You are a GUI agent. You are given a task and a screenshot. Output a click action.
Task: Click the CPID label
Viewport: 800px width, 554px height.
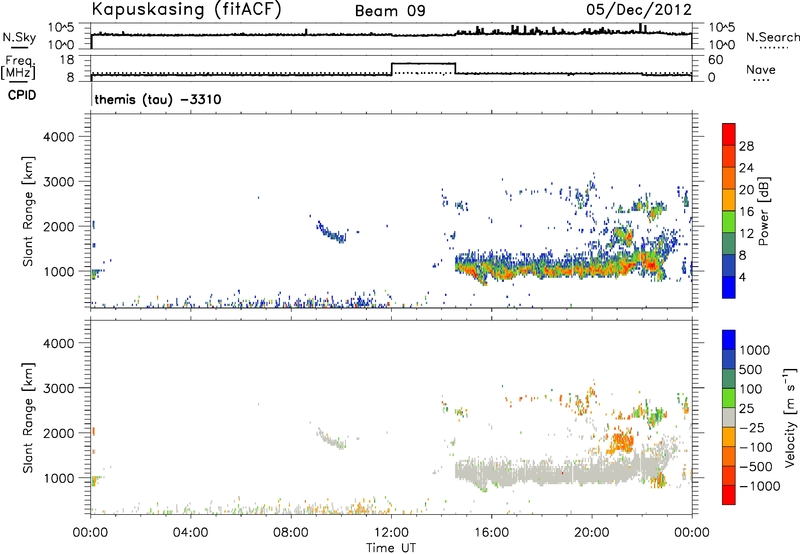(22, 95)
